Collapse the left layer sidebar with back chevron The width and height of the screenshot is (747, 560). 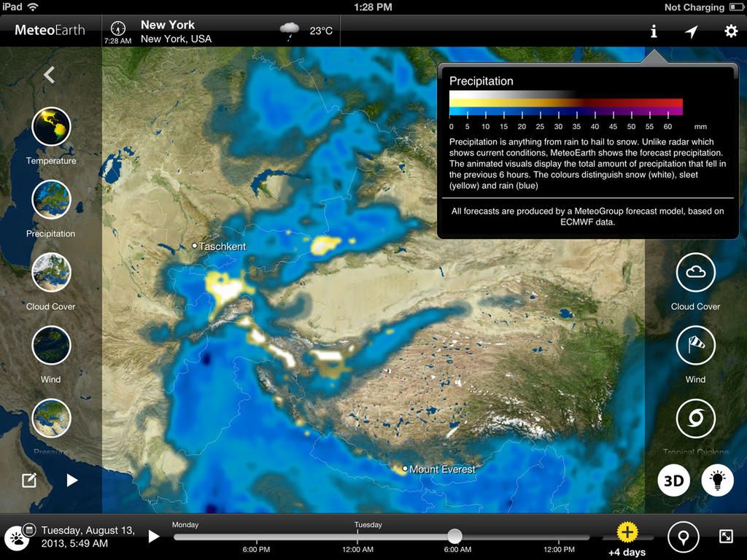[50, 74]
